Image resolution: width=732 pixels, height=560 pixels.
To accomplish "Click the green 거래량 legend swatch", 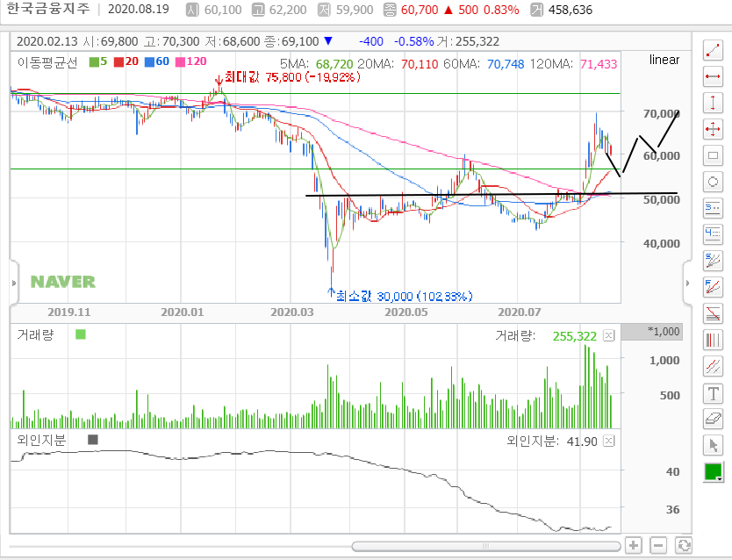I will [x=80, y=334].
